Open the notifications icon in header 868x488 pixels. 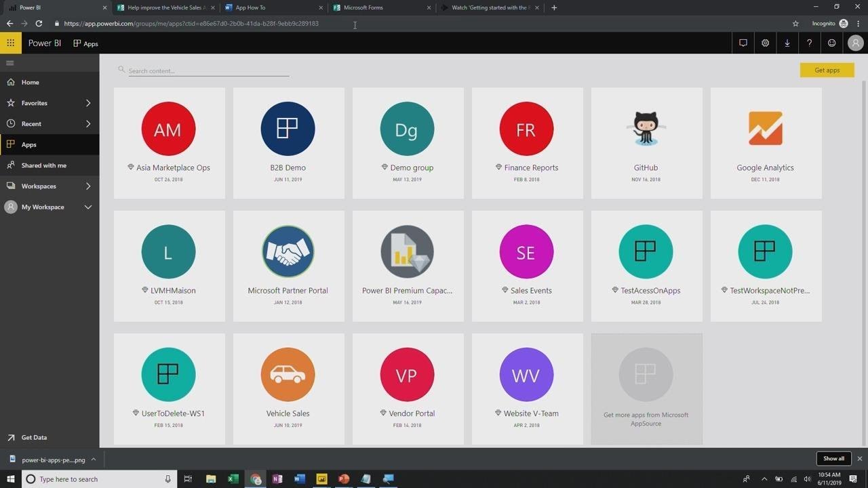tap(743, 43)
